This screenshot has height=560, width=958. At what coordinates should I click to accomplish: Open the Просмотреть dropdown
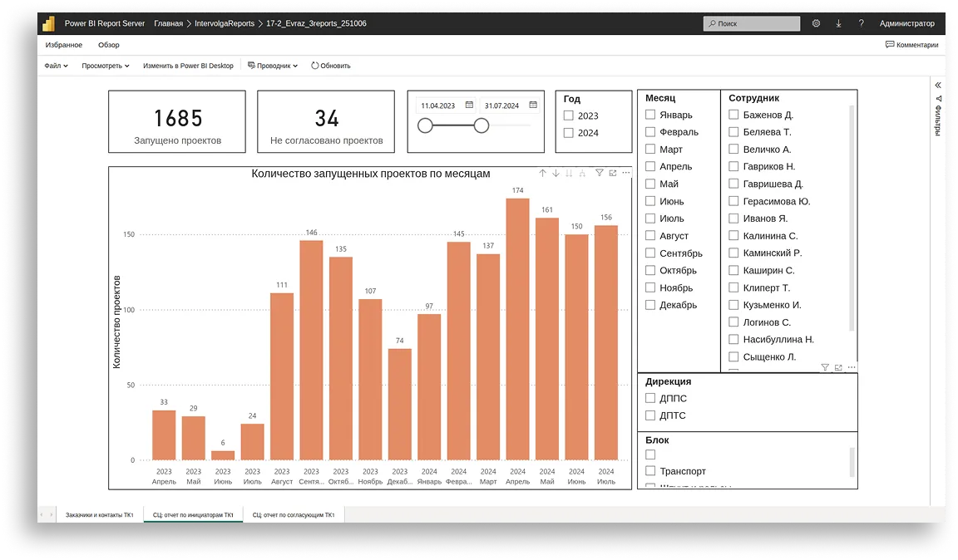tap(105, 66)
